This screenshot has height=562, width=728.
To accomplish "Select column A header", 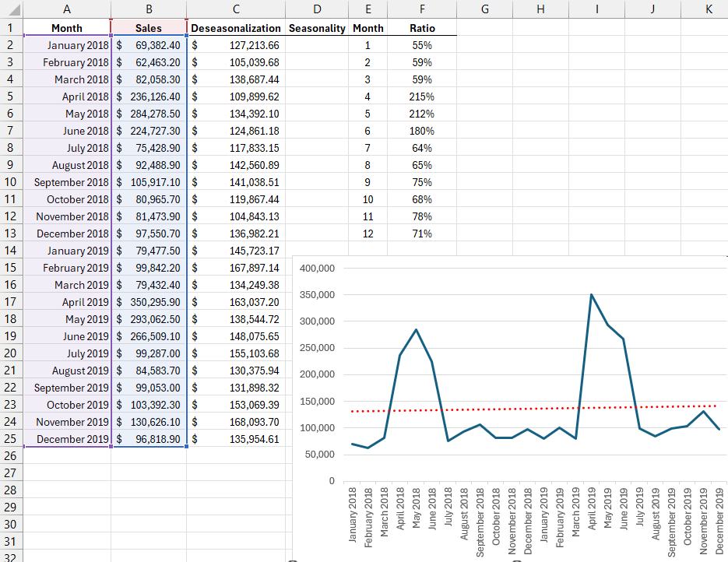I will click(x=66, y=9).
